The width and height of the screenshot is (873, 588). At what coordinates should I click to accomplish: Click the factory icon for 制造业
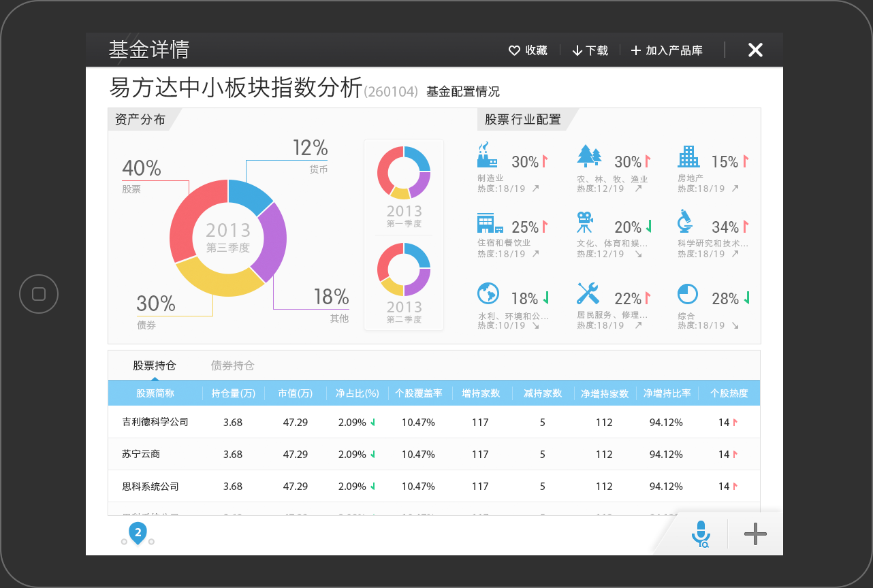pos(488,156)
